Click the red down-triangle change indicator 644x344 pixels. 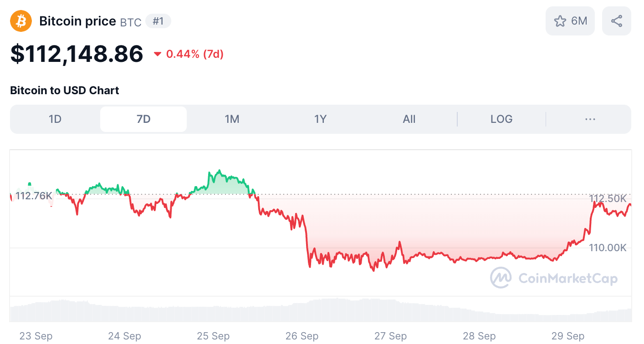coord(158,54)
